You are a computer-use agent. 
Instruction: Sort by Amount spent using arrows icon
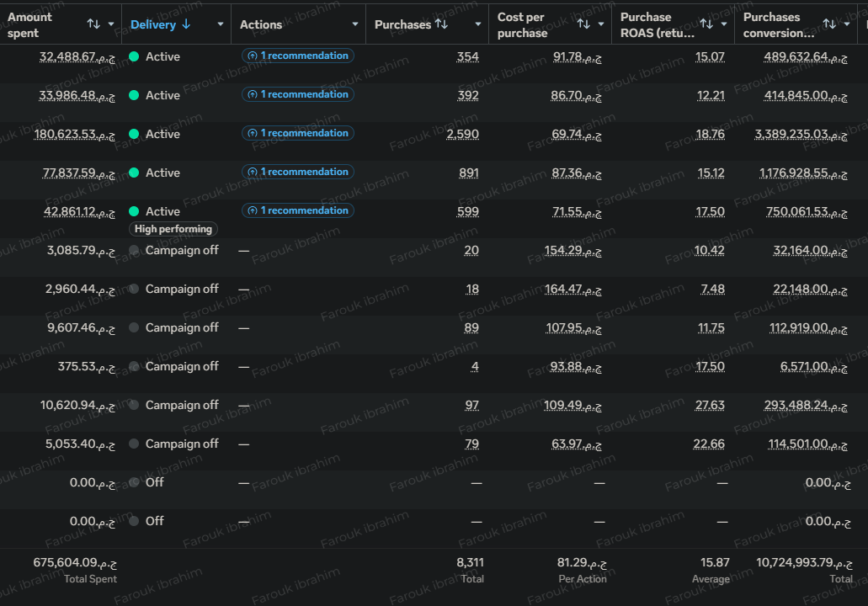93,24
